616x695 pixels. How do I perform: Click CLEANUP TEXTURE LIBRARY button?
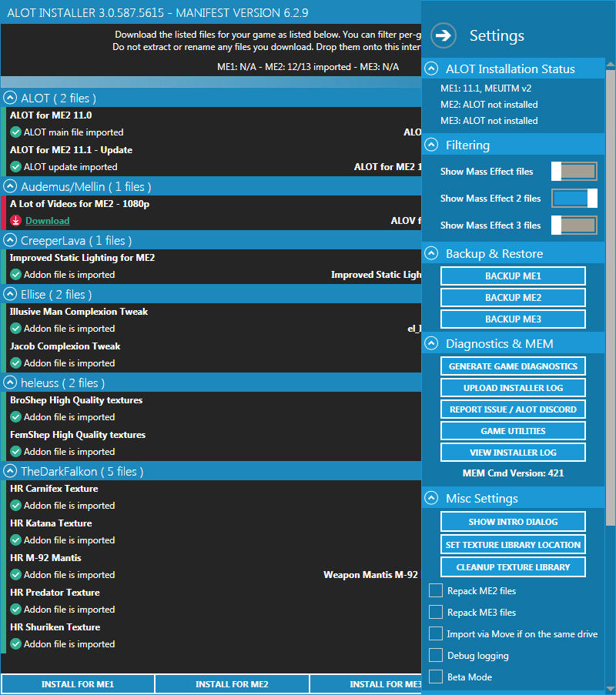click(x=513, y=567)
